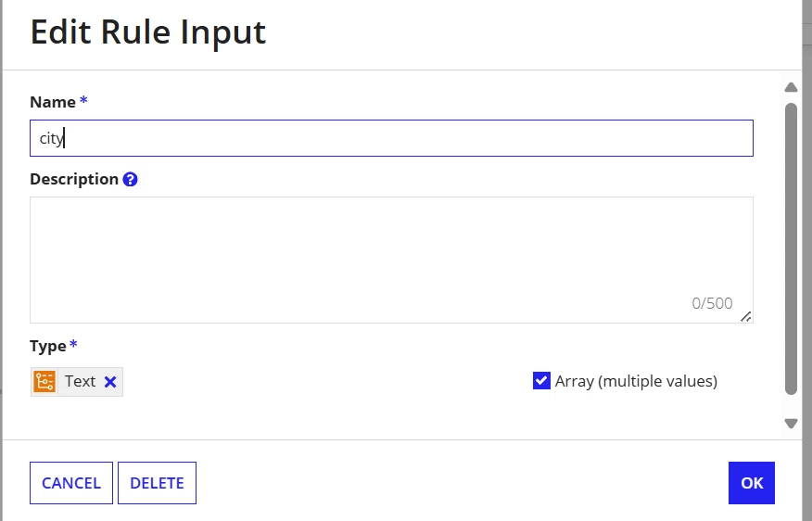The width and height of the screenshot is (812, 521).
Task: Click the Name field label
Action: 53,102
